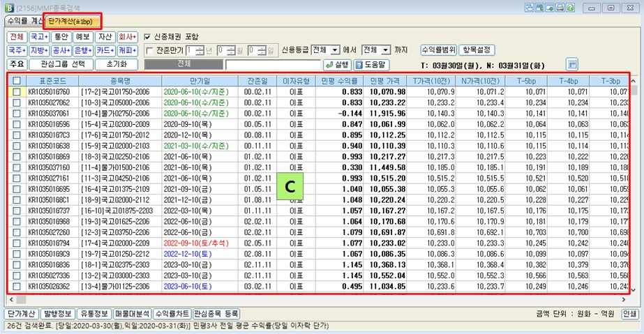Click the green 실행 run button
644x334 pixels.
338,64
